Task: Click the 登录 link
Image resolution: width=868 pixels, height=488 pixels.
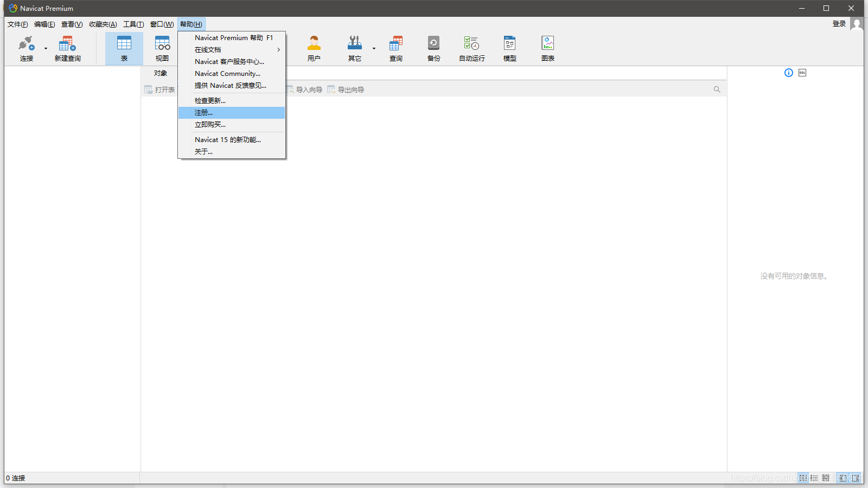Action: (839, 24)
